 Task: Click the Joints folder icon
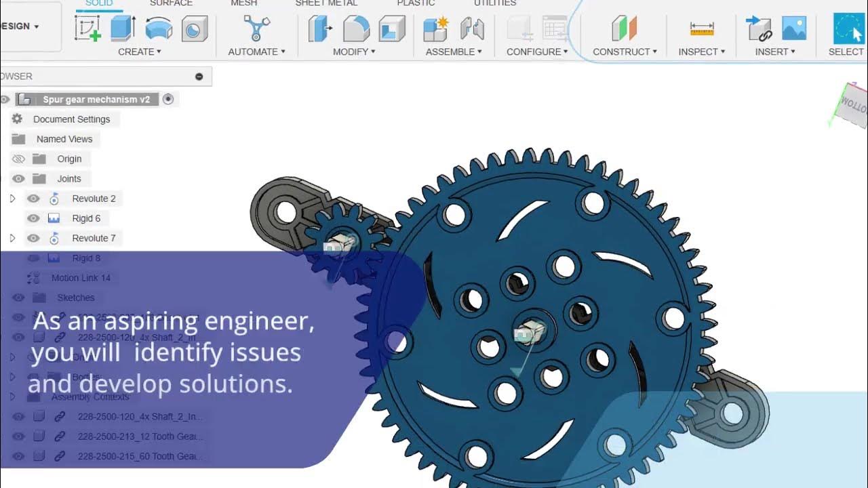(x=39, y=179)
